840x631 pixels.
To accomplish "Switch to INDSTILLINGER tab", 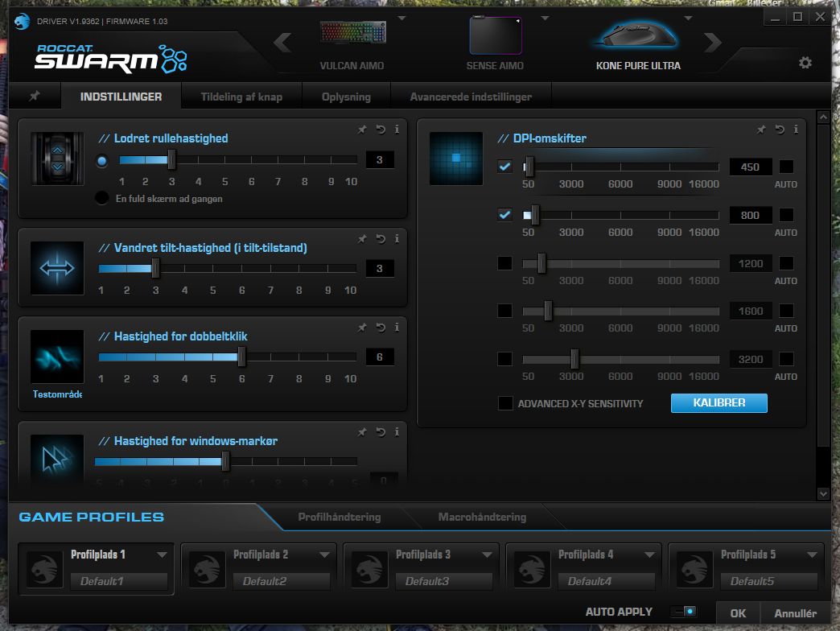I will pyautogui.click(x=121, y=97).
